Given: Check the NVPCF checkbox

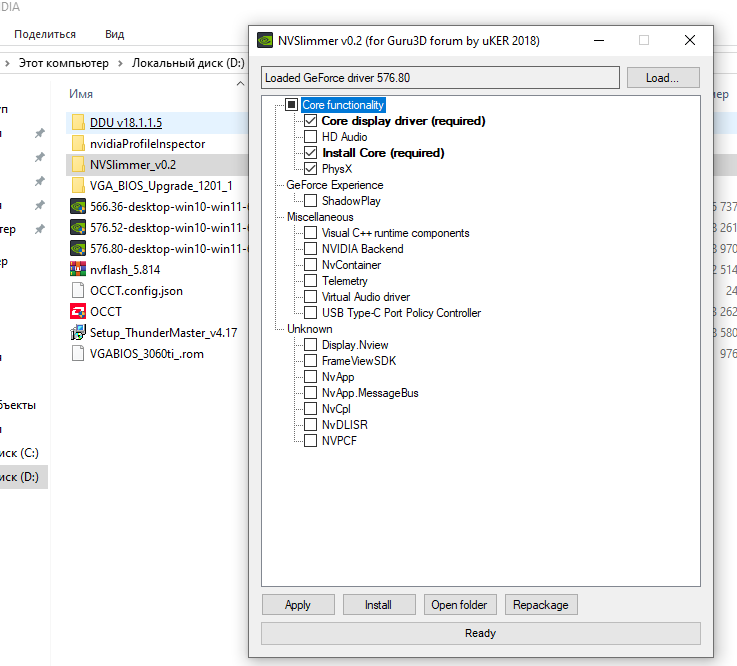Looking at the screenshot, I should [x=310, y=441].
